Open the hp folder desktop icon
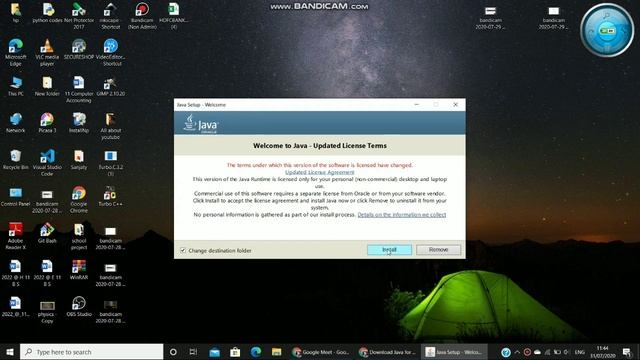The width and height of the screenshot is (640, 360). [x=16, y=13]
